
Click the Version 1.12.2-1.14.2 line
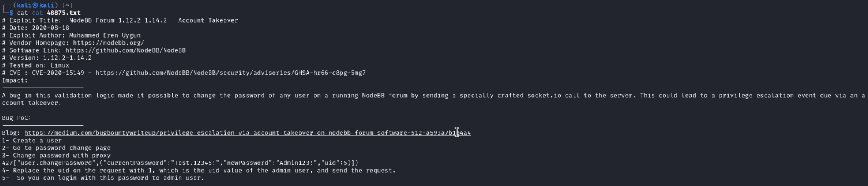pos(47,58)
